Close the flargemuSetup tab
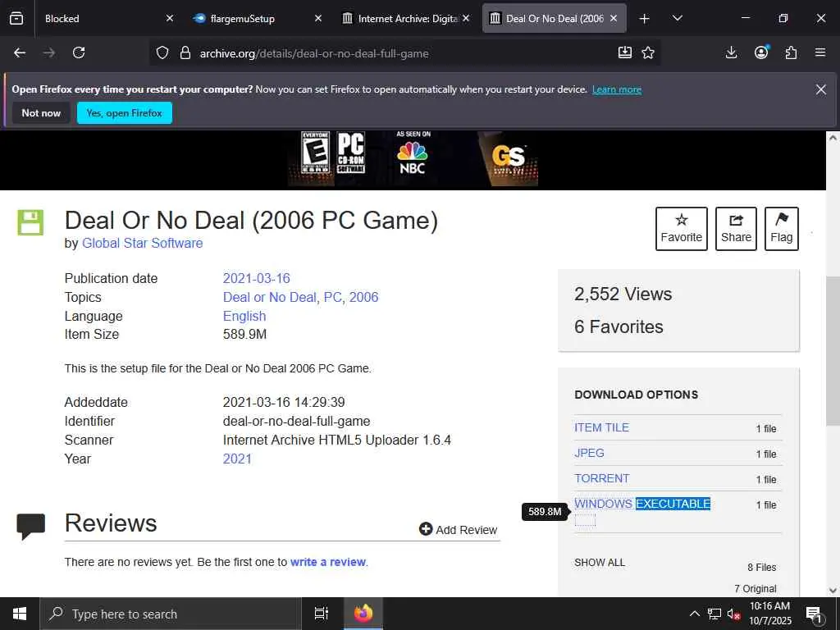Screen dimensions: 840x630 [318, 18]
